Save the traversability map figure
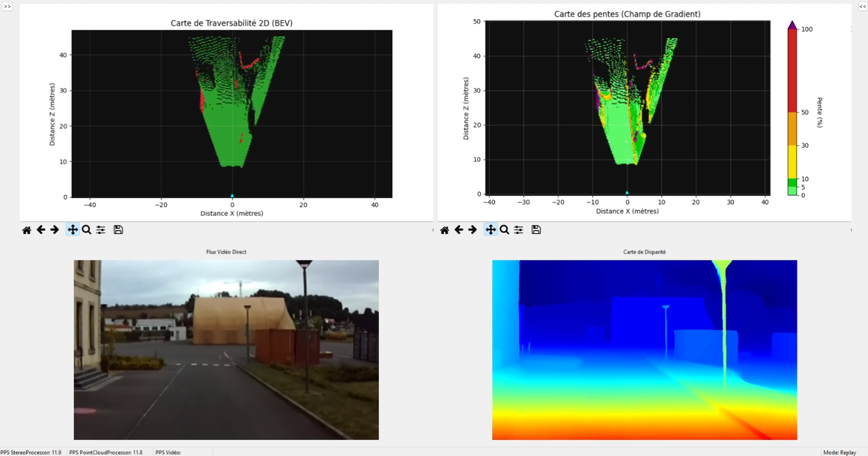 pos(119,230)
